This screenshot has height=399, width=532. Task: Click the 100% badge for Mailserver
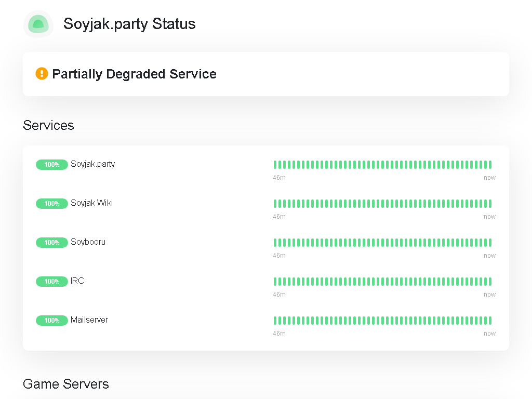pyautogui.click(x=51, y=321)
